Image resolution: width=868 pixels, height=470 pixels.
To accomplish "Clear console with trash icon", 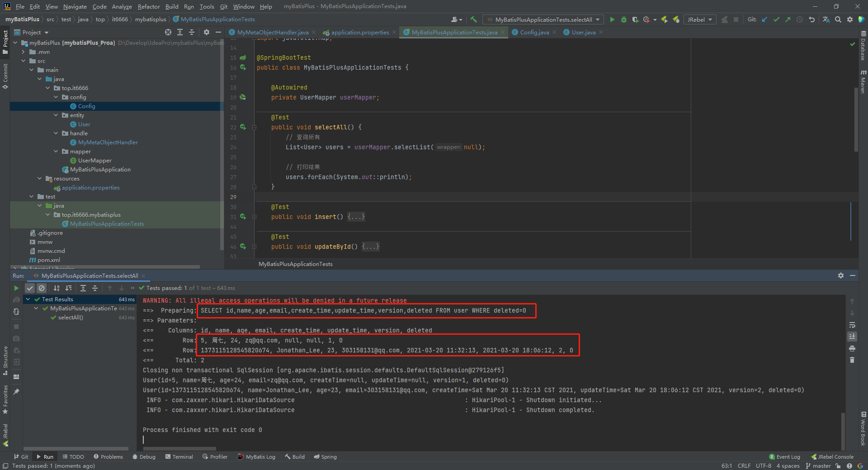I will tap(852, 360).
